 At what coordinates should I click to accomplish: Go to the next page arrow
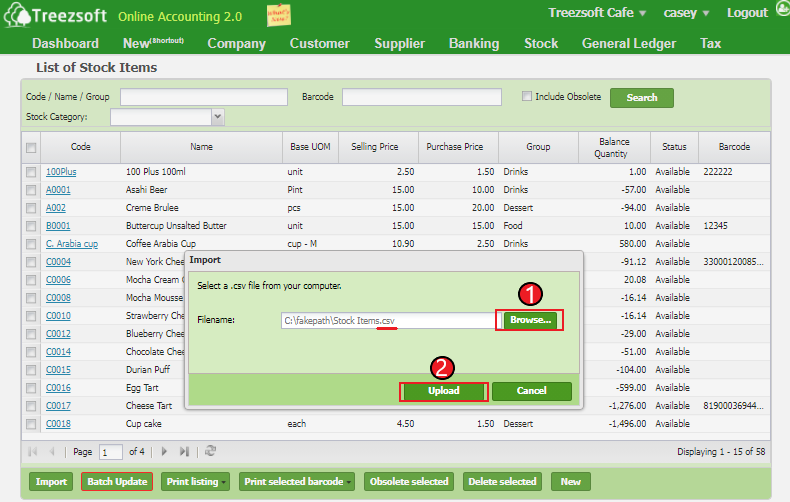[x=164, y=452]
